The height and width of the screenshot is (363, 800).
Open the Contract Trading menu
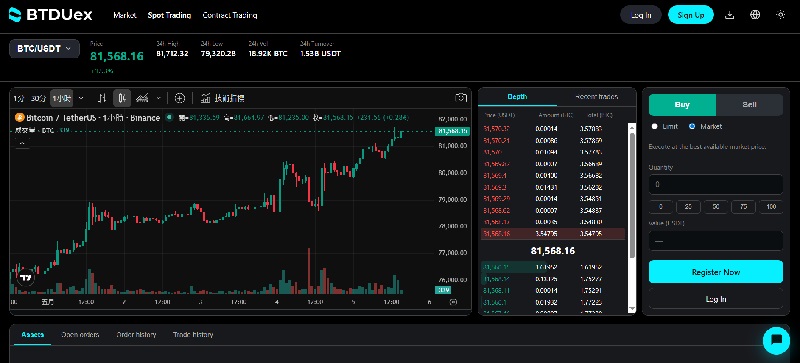[230, 15]
